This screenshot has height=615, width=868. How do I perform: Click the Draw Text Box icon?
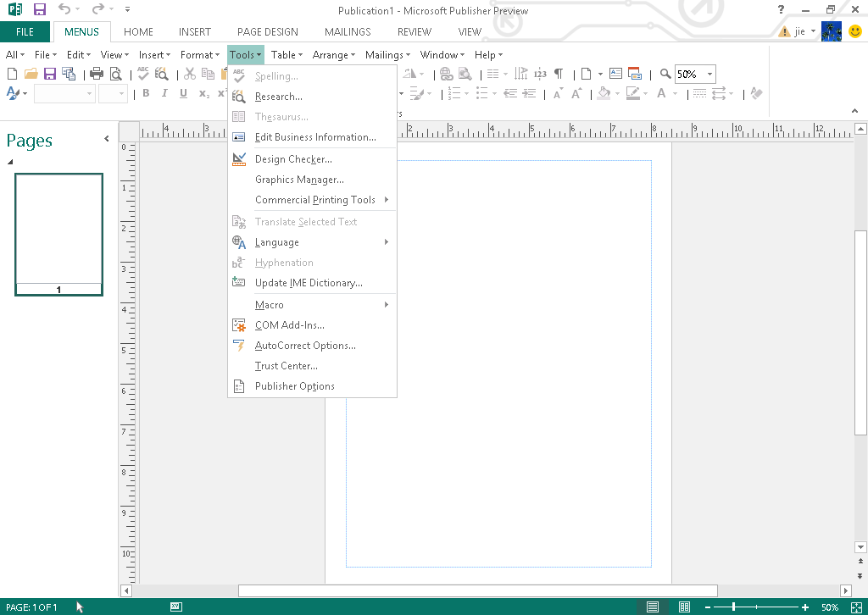click(615, 74)
